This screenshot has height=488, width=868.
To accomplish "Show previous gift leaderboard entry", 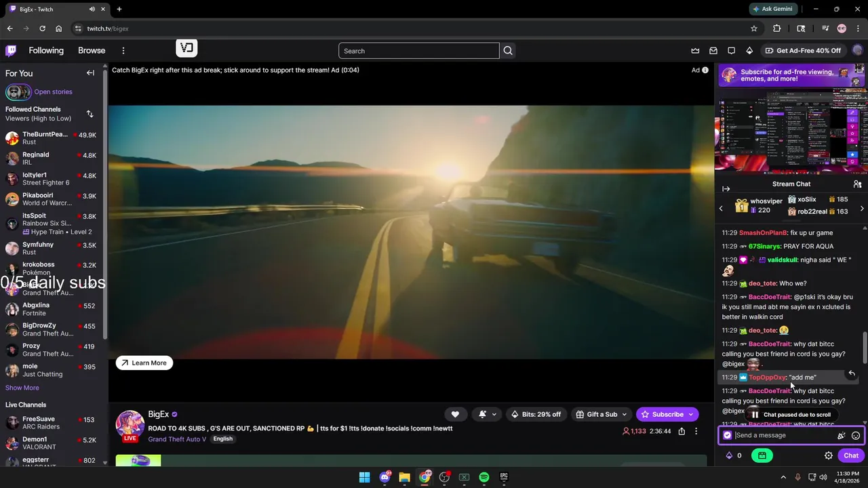I will [721, 209].
